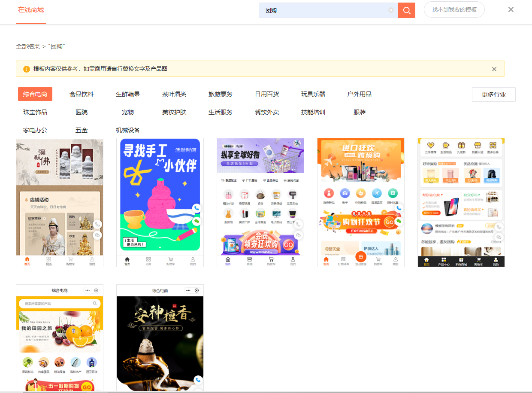532x393 pixels.
Task: Open the 安神檀香 incense template
Action: pos(160,338)
